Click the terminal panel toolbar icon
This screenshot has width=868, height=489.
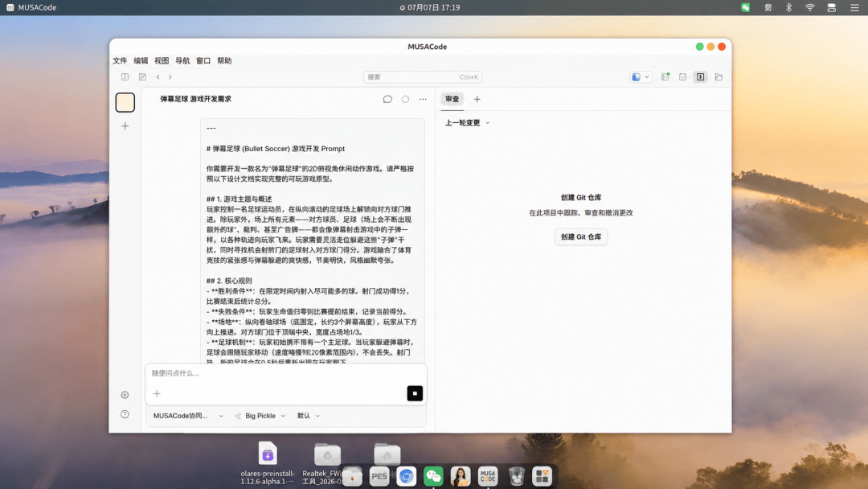(682, 77)
